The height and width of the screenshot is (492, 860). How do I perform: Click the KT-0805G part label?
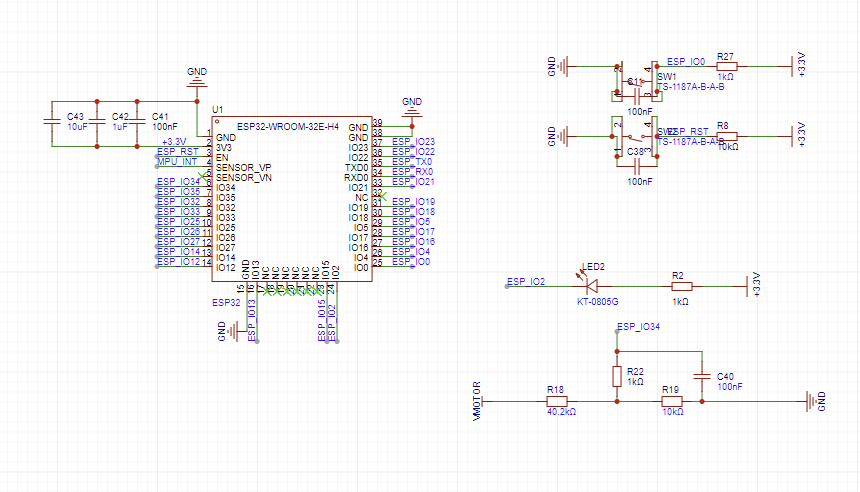[x=597, y=302]
